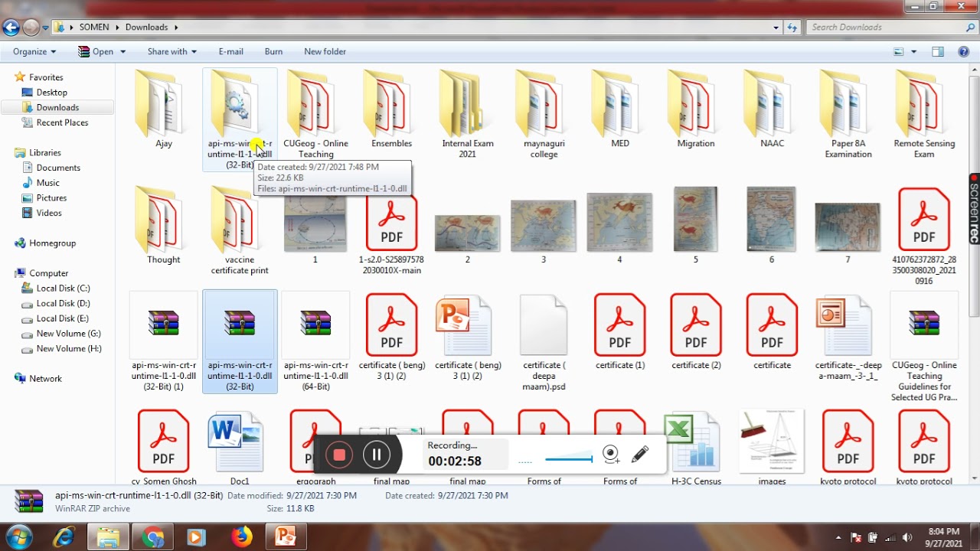980x551 pixels.
Task: Select image thumbnail named 2
Action: (467, 238)
